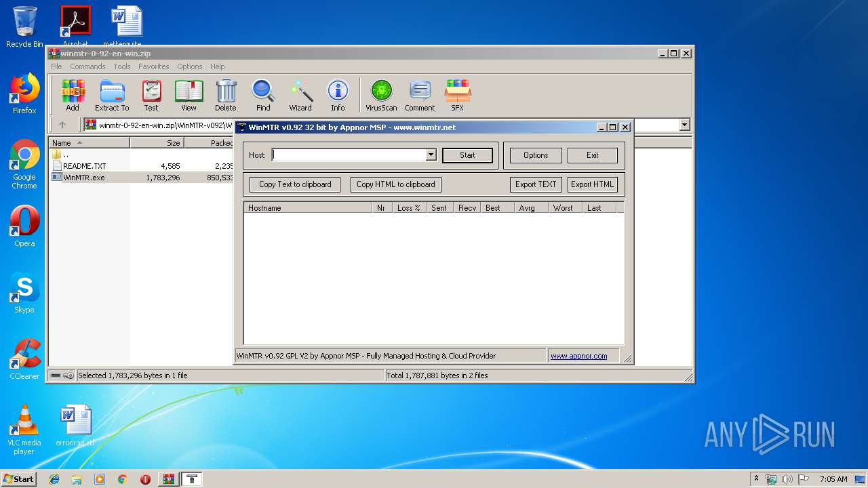The width and height of the screenshot is (868, 488).
Task: Select the Google Chrome desktop shortcut
Action: 24,165
